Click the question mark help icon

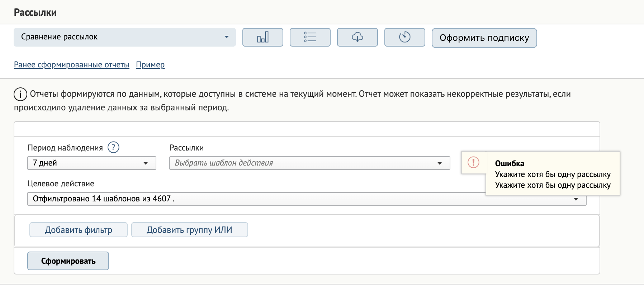pyautogui.click(x=113, y=147)
